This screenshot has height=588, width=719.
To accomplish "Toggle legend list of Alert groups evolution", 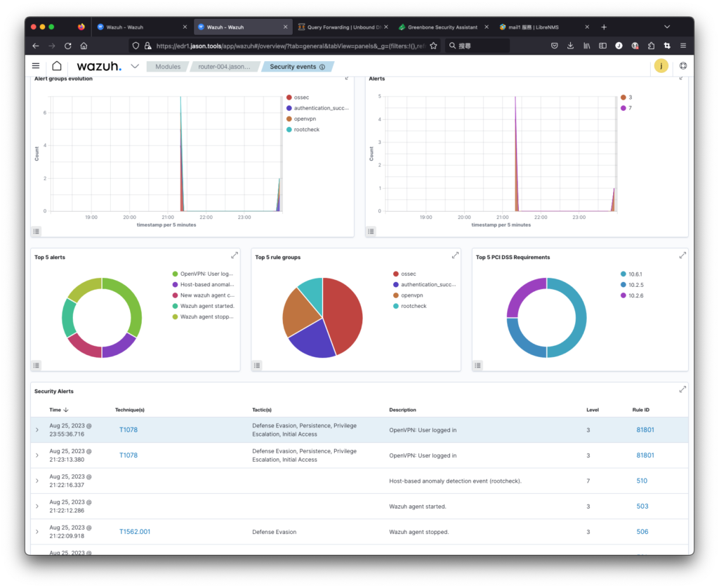I will pos(37,232).
